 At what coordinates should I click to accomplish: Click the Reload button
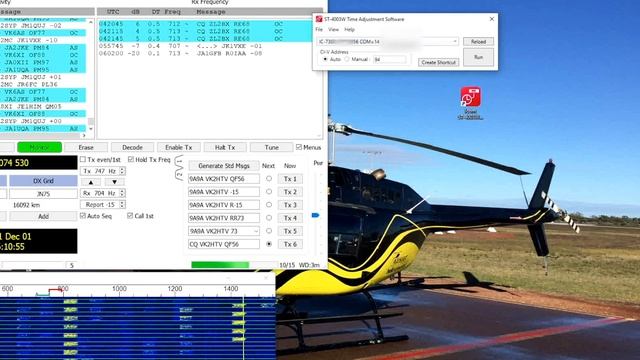478,42
